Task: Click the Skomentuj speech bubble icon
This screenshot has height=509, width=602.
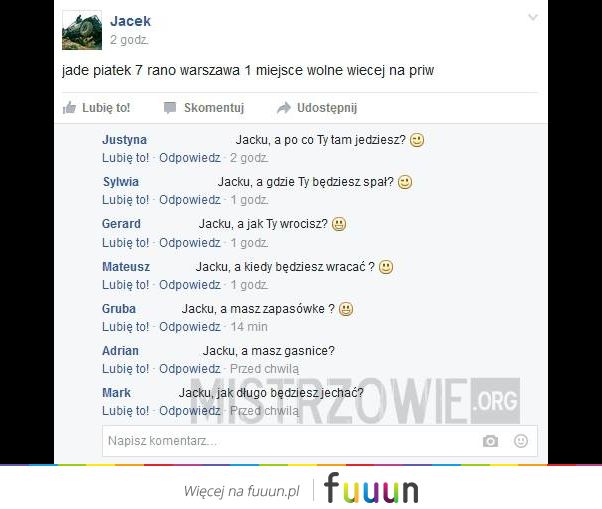Action: click(170, 108)
